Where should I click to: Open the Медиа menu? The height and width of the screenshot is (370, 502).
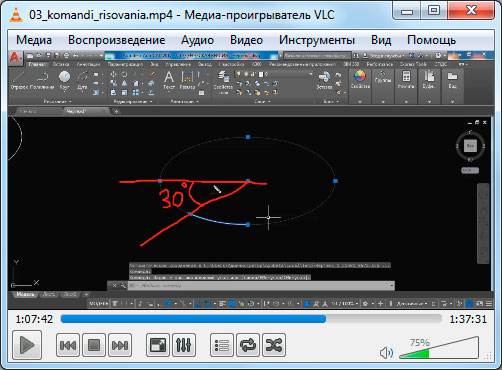click(x=34, y=40)
